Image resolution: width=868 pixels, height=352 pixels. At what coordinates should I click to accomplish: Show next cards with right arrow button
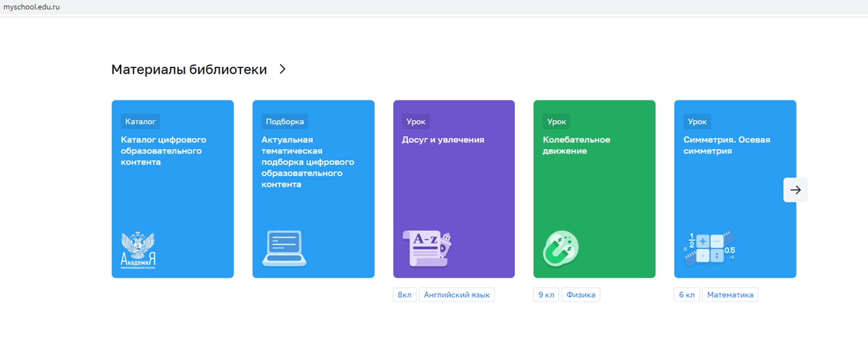795,190
